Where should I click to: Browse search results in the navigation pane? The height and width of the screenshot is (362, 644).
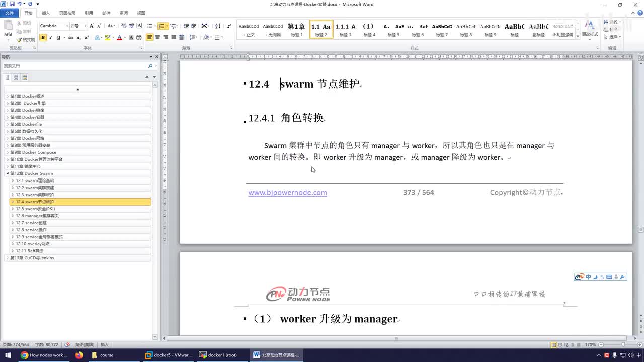pyautogui.click(x=25, y=77)
